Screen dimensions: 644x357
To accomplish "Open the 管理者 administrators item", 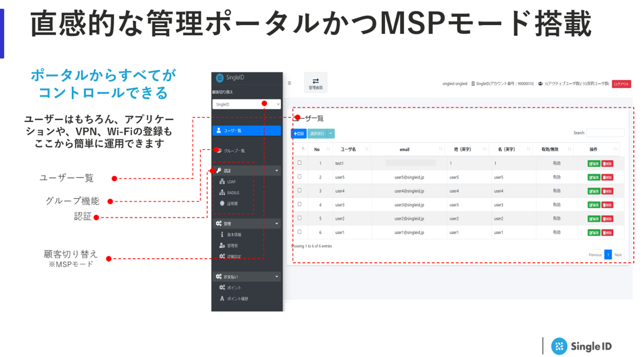I will 232,245.
